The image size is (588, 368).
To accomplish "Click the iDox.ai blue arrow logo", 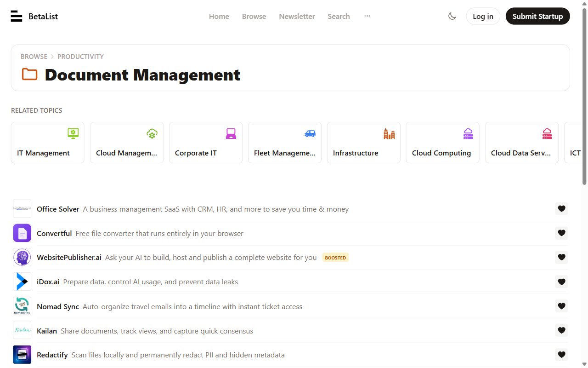I will click(x=22, y=282).
